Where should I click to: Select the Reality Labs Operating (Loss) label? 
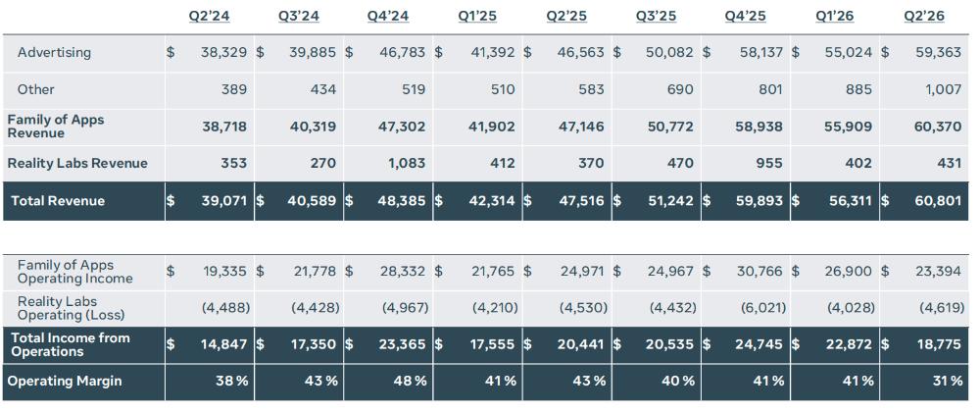[72, 308]
